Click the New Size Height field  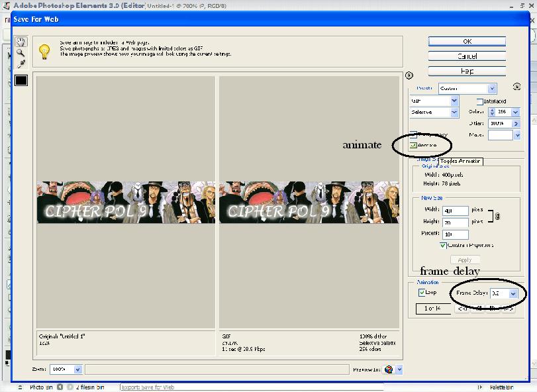tap(455, 222)
